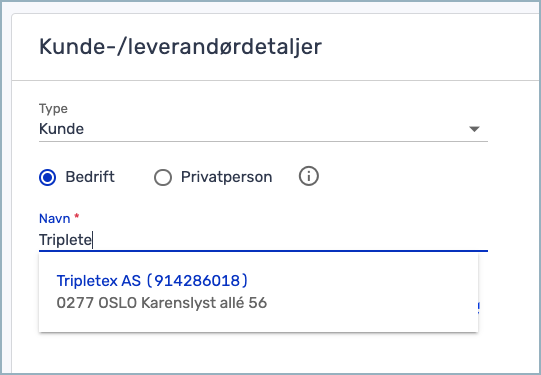Click the info icon next to Privatperson

coord(308,177)
